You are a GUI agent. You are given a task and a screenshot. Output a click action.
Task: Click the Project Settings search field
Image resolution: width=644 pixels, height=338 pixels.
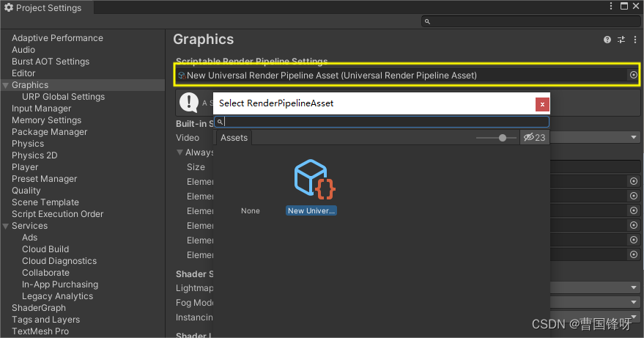pyautogui.click(x=530, y=21)
